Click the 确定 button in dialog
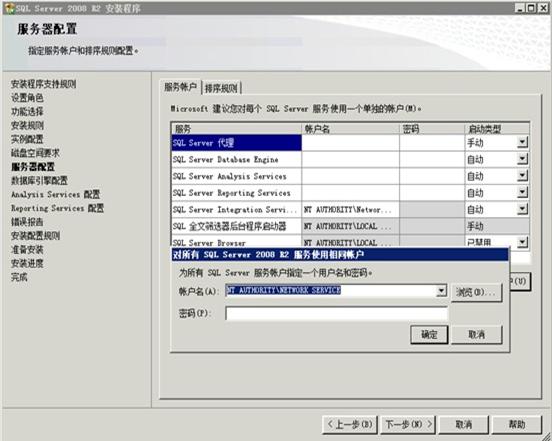This screenshot has height=441, width=552. 429,334
